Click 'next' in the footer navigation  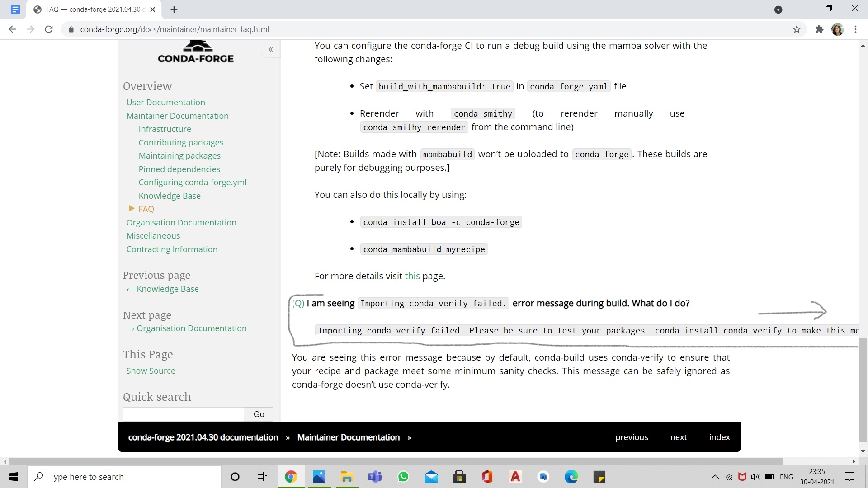coord(679,437)
